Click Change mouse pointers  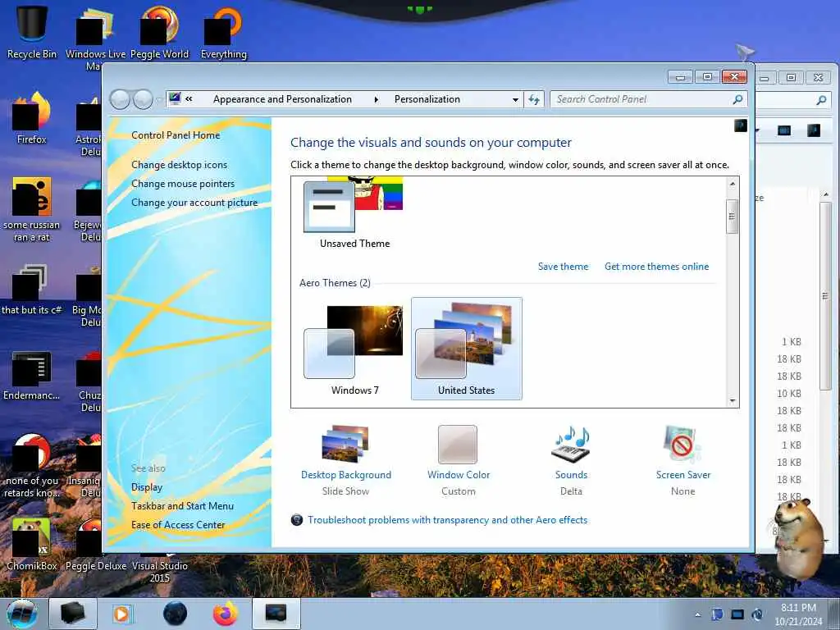[x=183, y=184]
